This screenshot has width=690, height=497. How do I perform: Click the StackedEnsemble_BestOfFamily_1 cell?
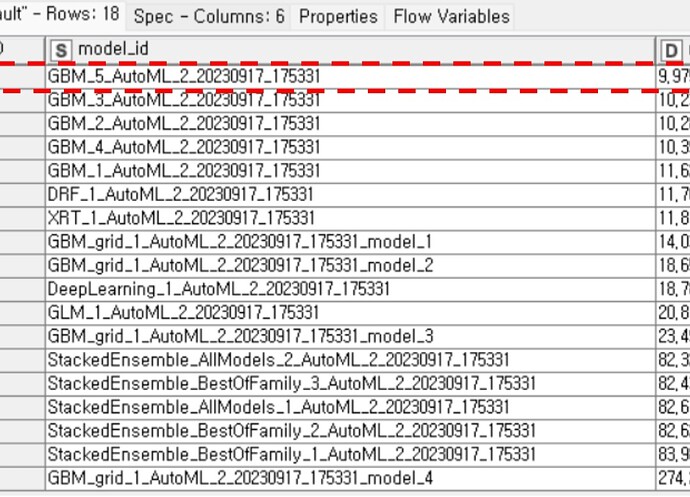click(x=291, y=454)
